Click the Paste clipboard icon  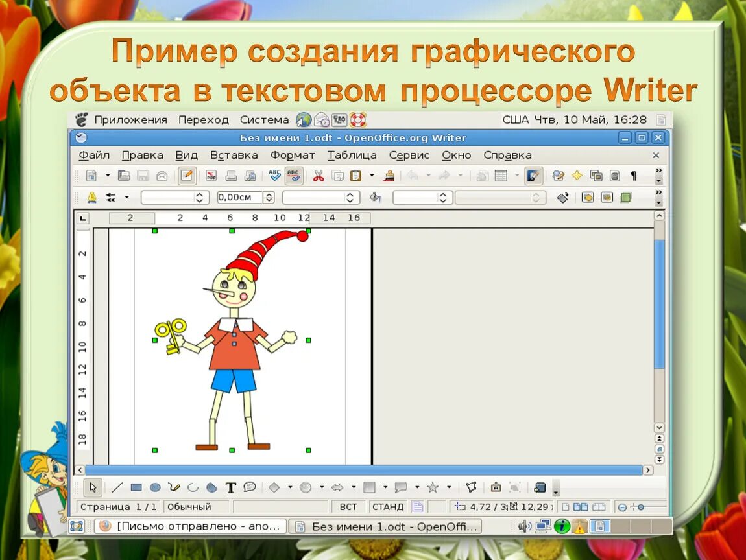pos(356,176)
